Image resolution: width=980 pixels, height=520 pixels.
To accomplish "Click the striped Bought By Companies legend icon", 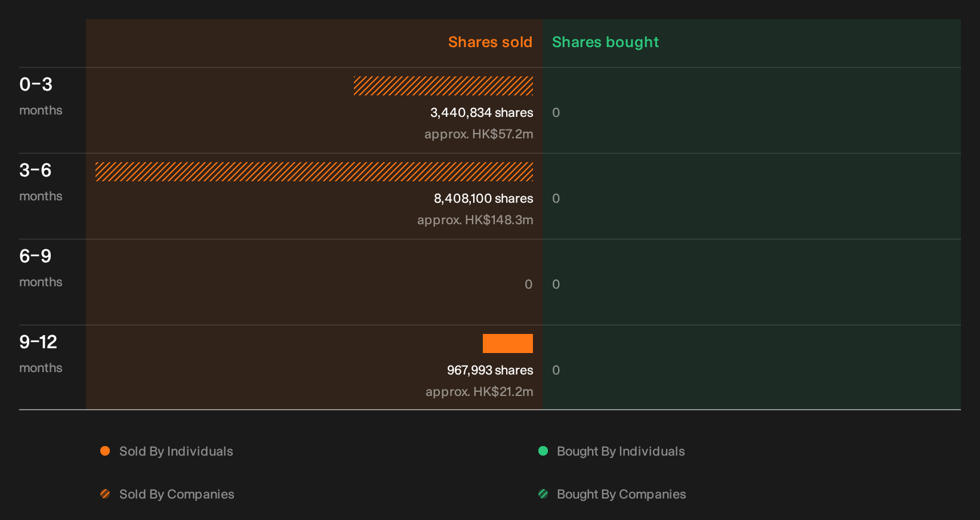I will [x=543, y=494].
